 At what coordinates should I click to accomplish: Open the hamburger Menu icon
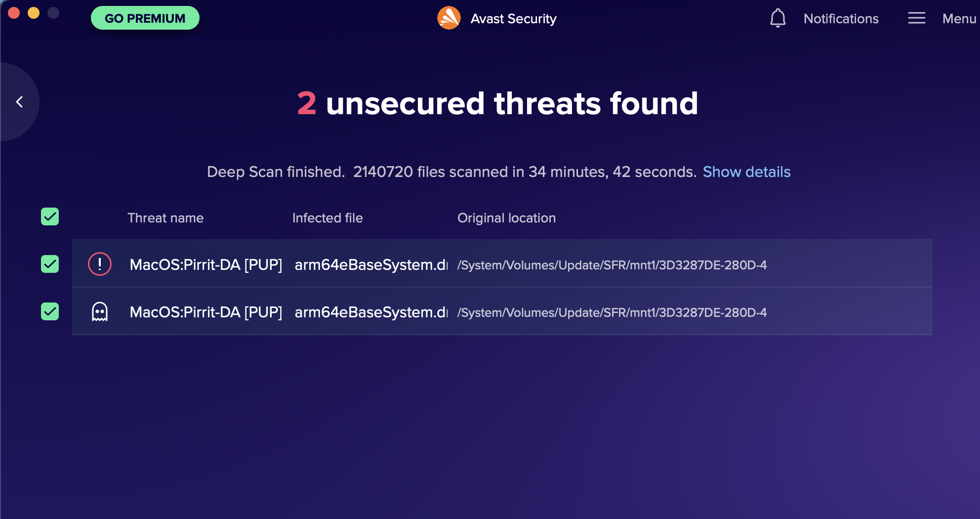tap(916, 18)
